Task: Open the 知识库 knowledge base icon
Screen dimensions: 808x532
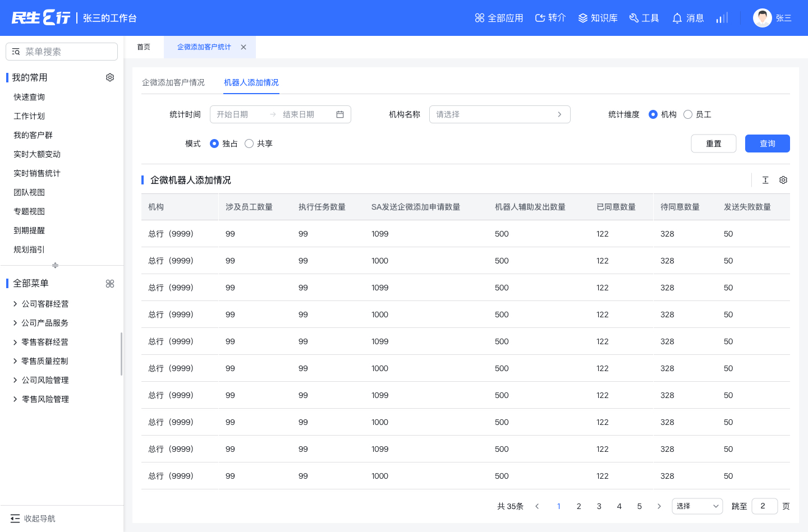Action: pyautogui.click(x=583, y=18)
